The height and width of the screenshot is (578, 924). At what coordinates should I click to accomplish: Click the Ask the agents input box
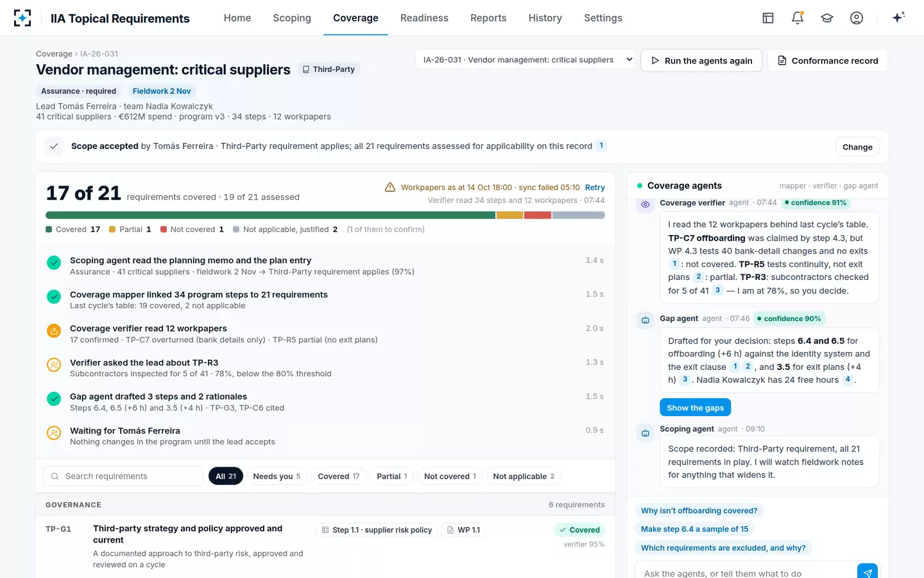pyautogui.click(x=746, y=573)
